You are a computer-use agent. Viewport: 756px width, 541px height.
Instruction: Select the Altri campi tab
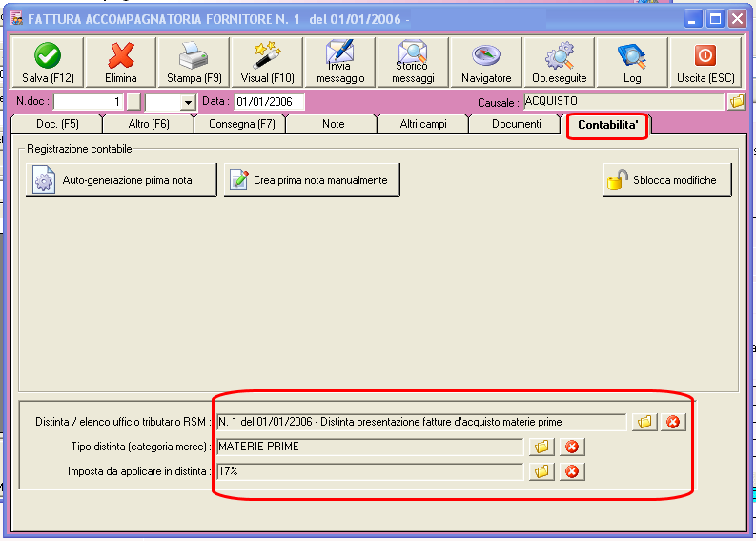[423, 124]
